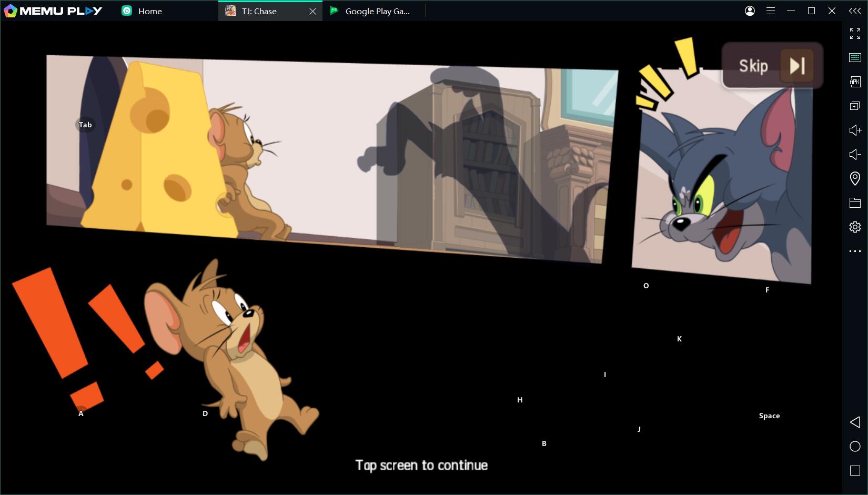Screen dimensions: 868x495
Task: Expand more sidebar tools (three dots)
Action: point(855,251)
